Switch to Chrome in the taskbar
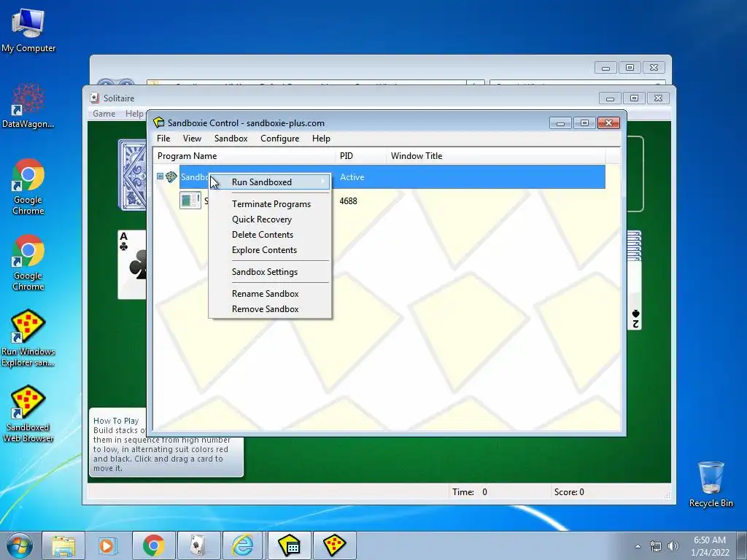The width and height of the screenshot is (747, 560). click(x=153, y=545)
